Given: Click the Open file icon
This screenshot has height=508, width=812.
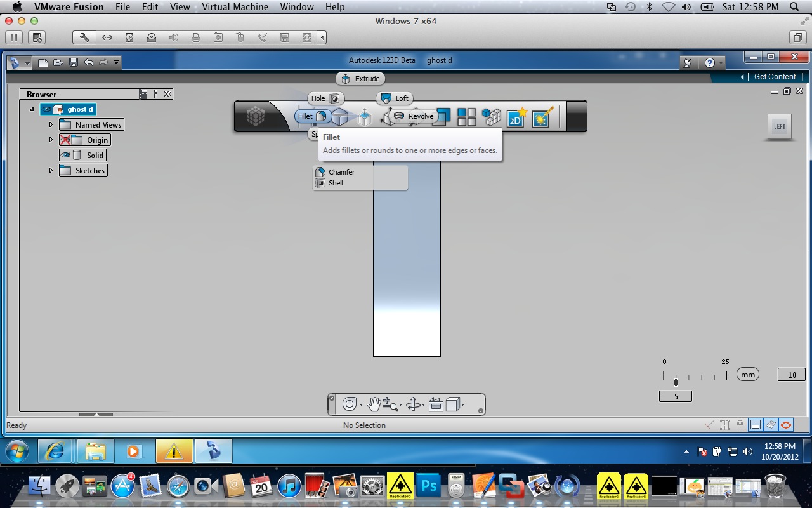Looking at the screenshot, I should 58,62.
